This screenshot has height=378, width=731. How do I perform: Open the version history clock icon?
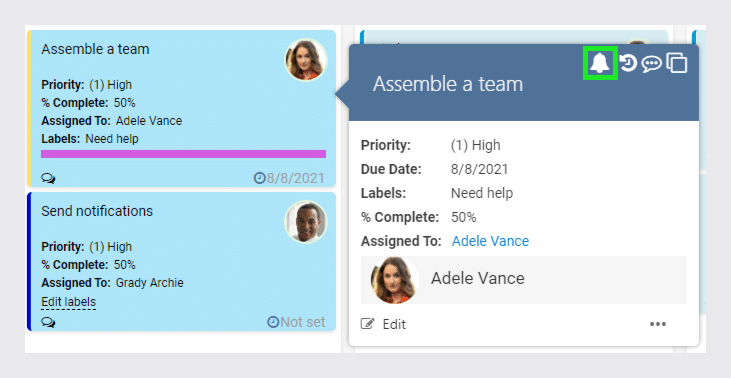pos(628,63)
